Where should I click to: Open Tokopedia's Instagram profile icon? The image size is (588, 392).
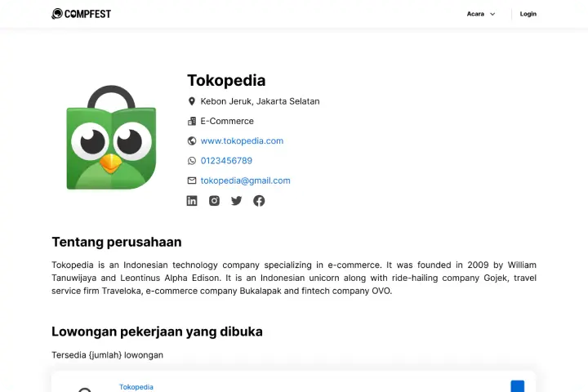(214, 201)
